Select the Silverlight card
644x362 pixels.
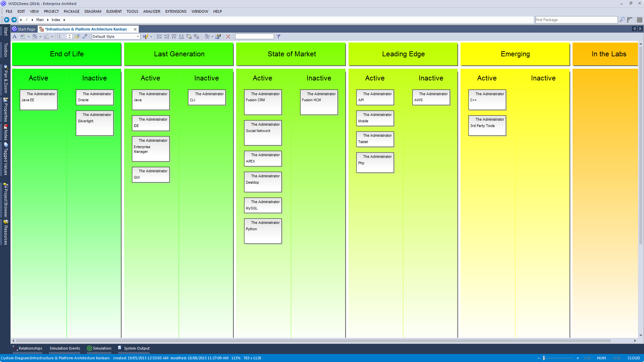pyautogui.click(x=95, y=123)
